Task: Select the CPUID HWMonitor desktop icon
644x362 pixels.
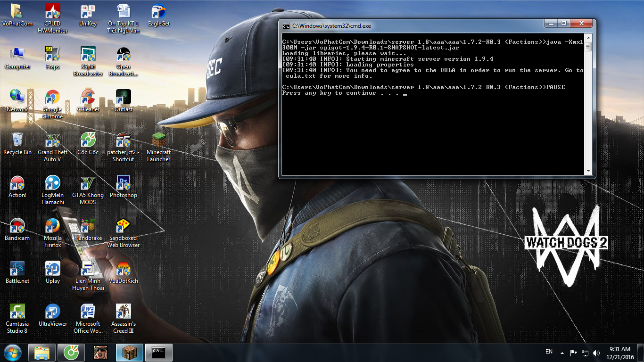Action: tap(52, 12)
